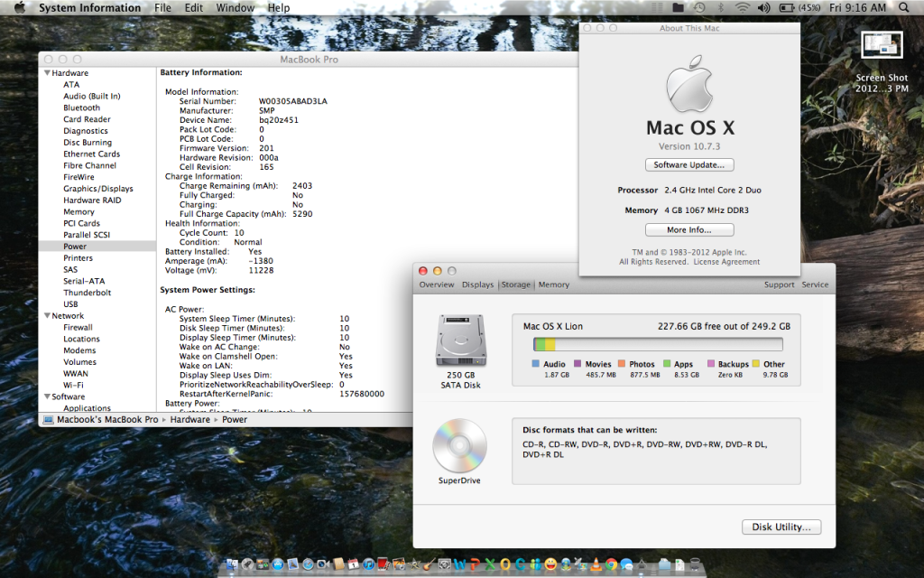This screenshot has height=578, width=924.
Task: Select Memory in the Hardware list
Action: coord(79,211)
